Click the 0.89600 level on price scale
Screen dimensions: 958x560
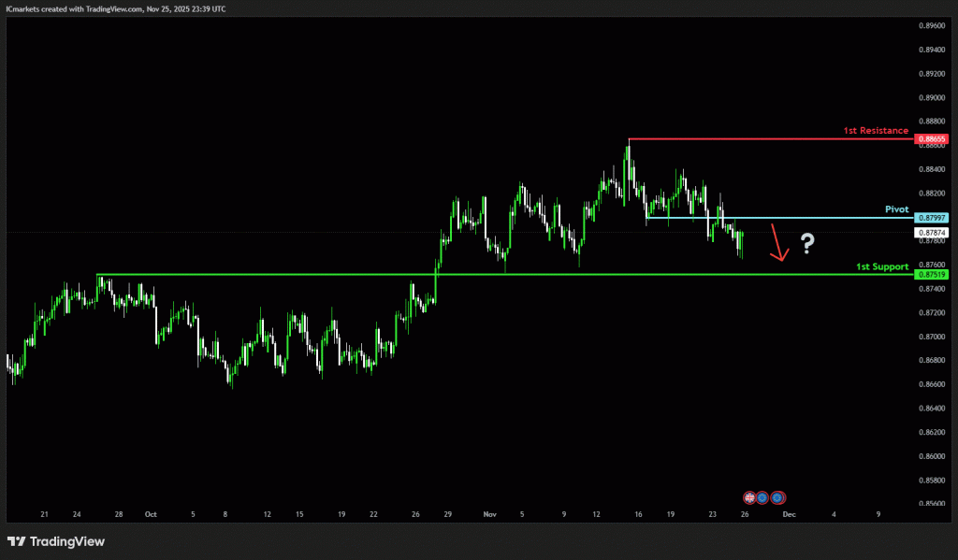click(x=932, y=26)
